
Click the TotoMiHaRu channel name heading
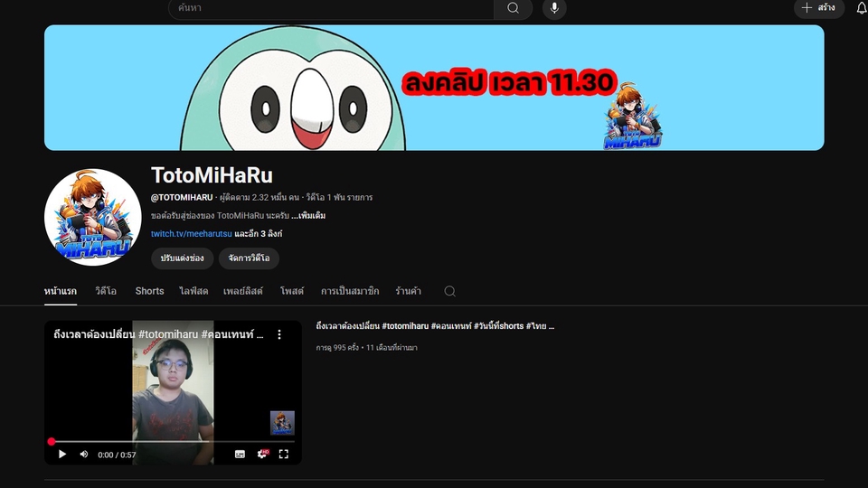click(212, 175)
